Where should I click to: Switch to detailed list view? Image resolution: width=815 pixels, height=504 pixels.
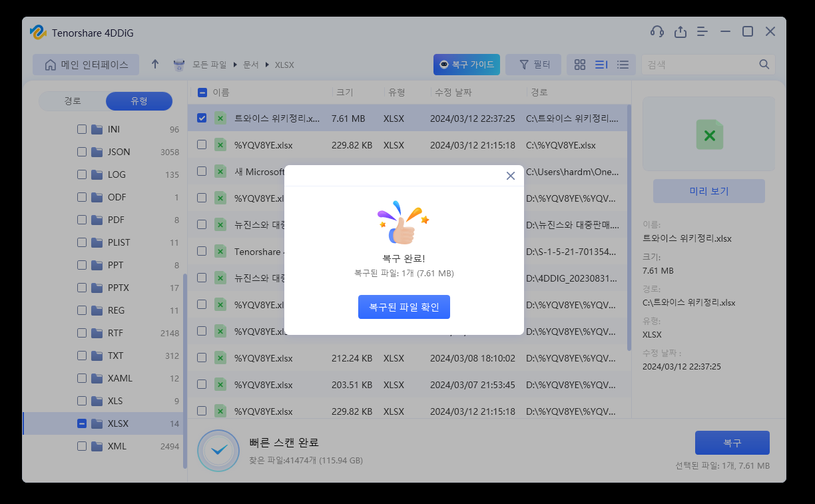pos(601,65)
